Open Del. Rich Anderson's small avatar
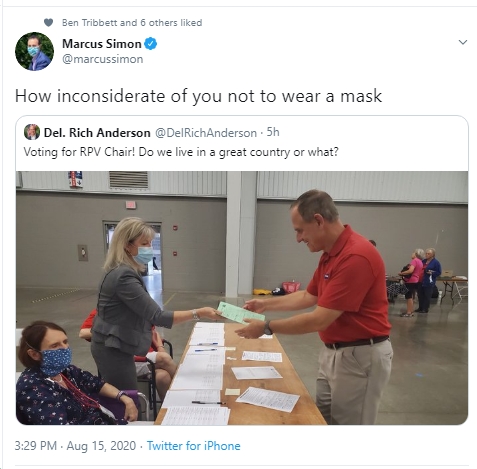Viewport: 477px width, 469px height. 32,132
